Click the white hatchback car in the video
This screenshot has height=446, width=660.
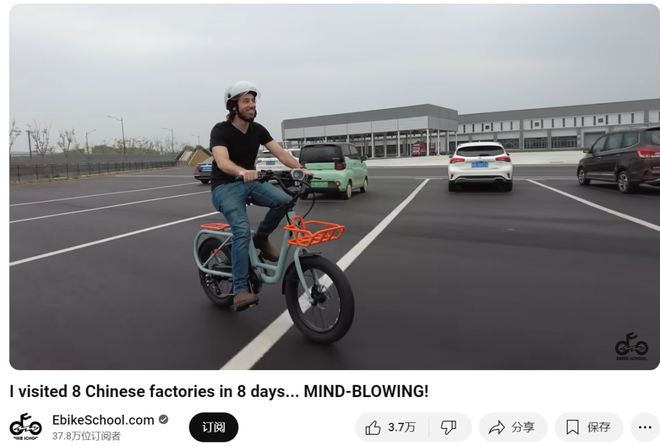point(480,166)
